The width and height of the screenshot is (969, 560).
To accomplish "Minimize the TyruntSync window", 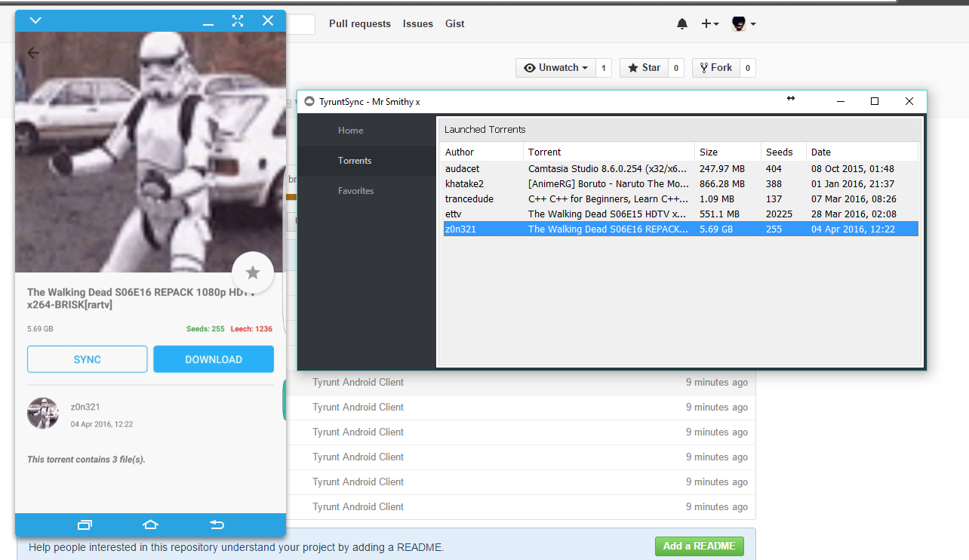I will coord(840,101).
